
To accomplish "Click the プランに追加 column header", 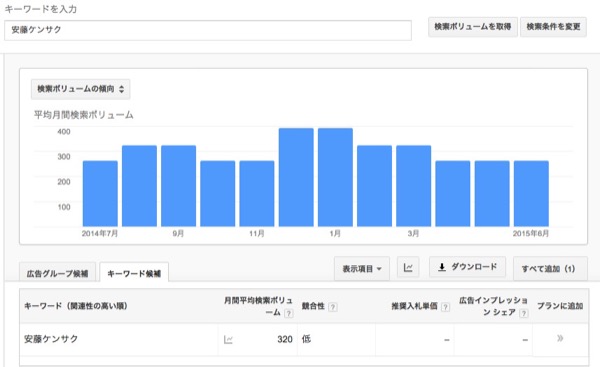I will pos(560,306).
